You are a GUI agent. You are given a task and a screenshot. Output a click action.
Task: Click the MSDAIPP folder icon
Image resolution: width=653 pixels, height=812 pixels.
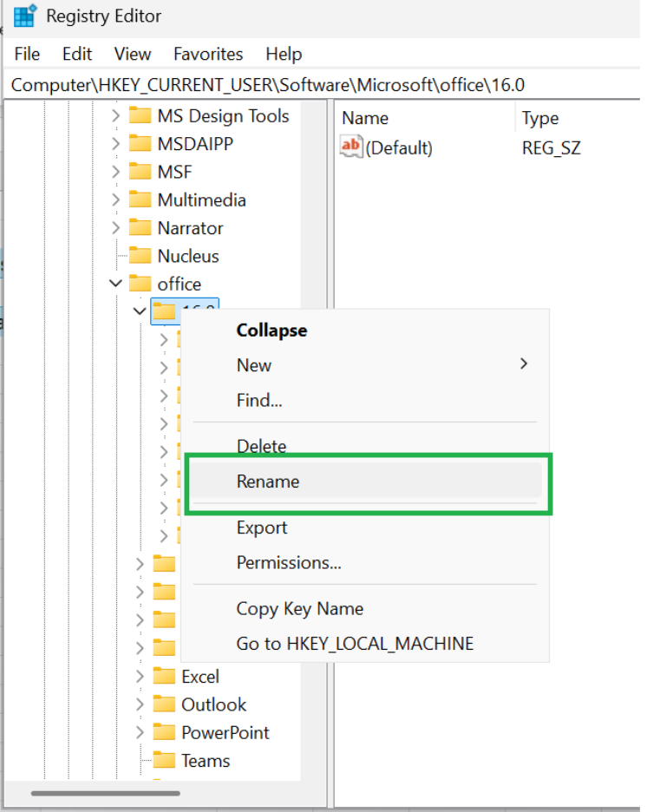pyautogui.click(x=140, y=143)
